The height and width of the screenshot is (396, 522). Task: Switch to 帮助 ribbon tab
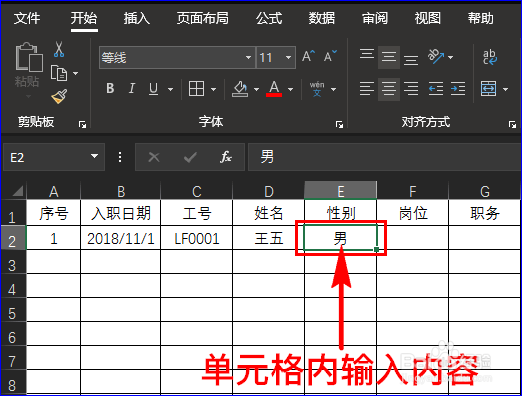pos(480,18)
